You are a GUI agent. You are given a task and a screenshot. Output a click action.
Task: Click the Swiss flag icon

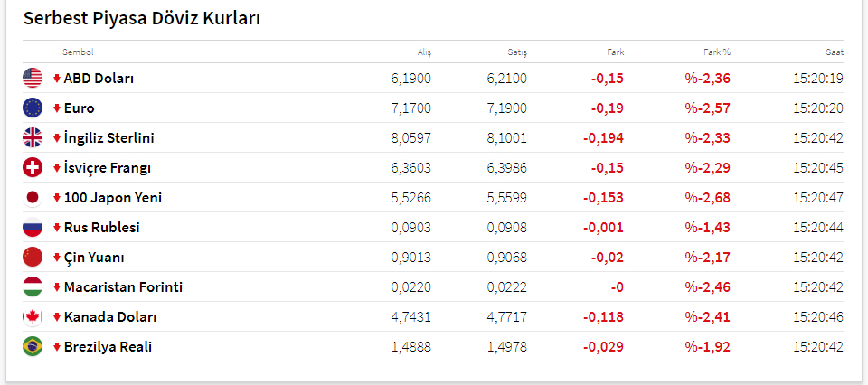(x=33, y=168)
